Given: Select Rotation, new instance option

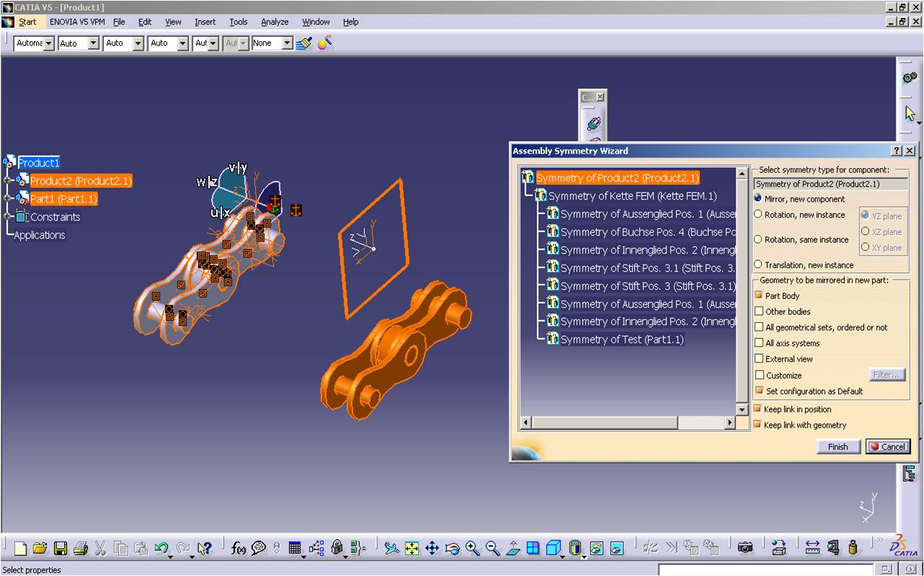Looking at the screenshot, I should tap(758, 214).
